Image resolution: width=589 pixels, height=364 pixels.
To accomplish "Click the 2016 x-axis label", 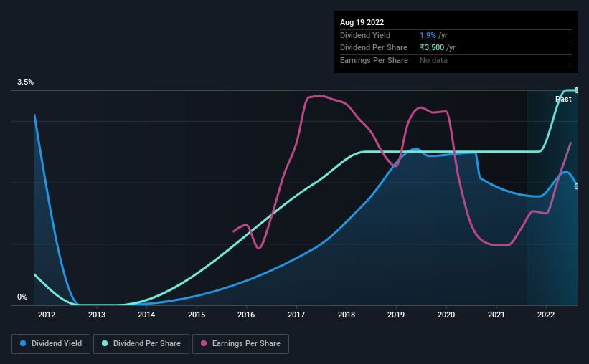I will 246,315.
